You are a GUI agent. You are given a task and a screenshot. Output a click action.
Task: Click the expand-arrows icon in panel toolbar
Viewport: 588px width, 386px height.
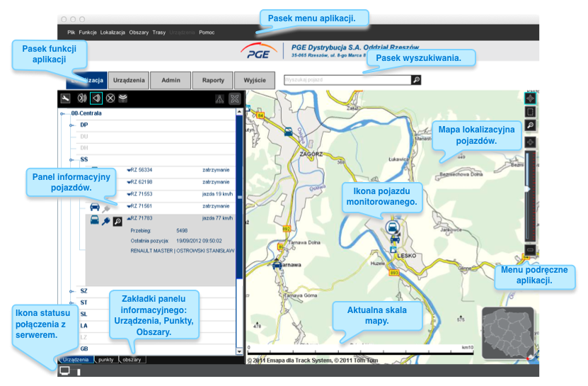235,98
